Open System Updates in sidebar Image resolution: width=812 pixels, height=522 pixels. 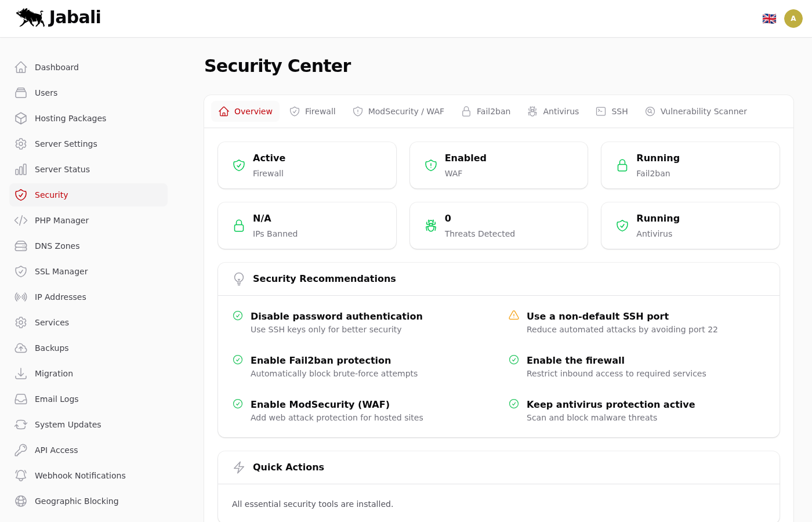[68, 425]
